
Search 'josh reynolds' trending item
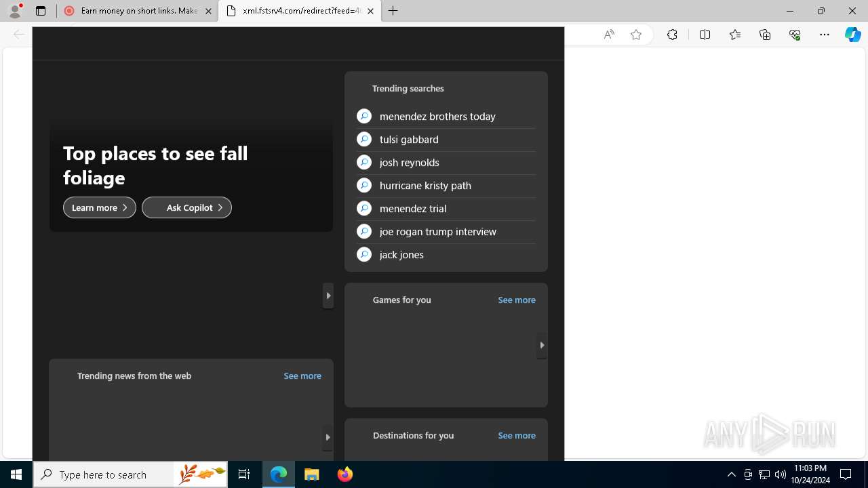(446, 163)
